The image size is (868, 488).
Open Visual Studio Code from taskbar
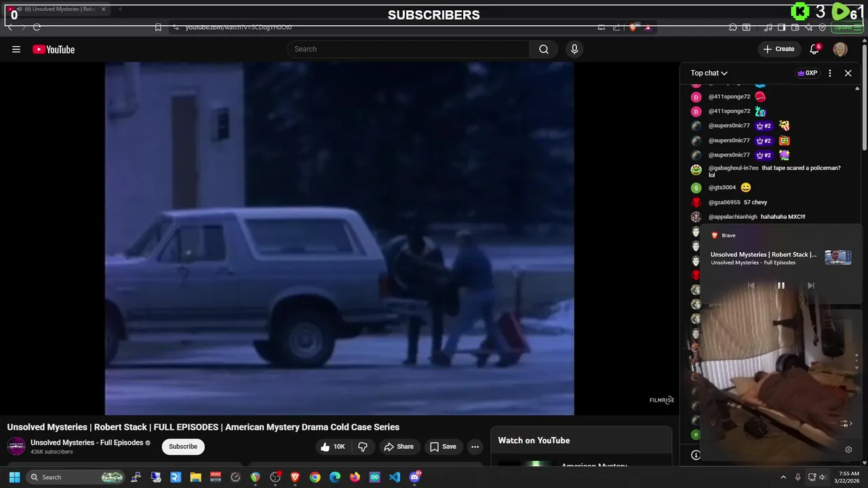click(x=395, y=477)
